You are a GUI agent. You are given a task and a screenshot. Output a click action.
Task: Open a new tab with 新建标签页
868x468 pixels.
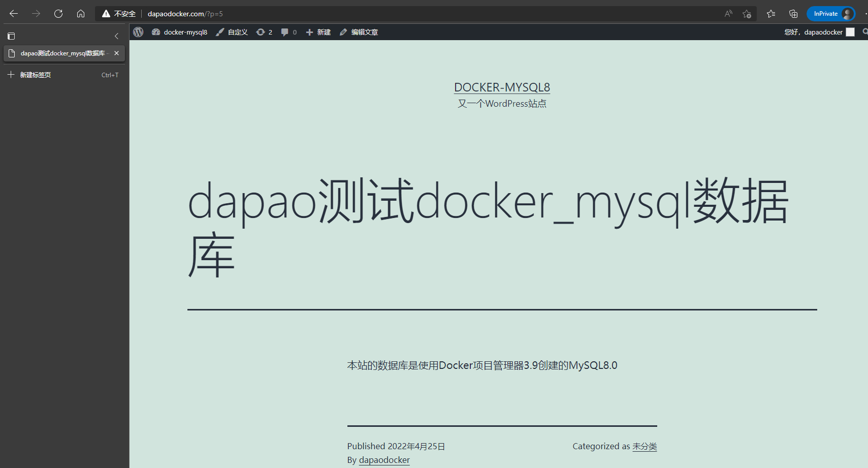tap(64, 75)
